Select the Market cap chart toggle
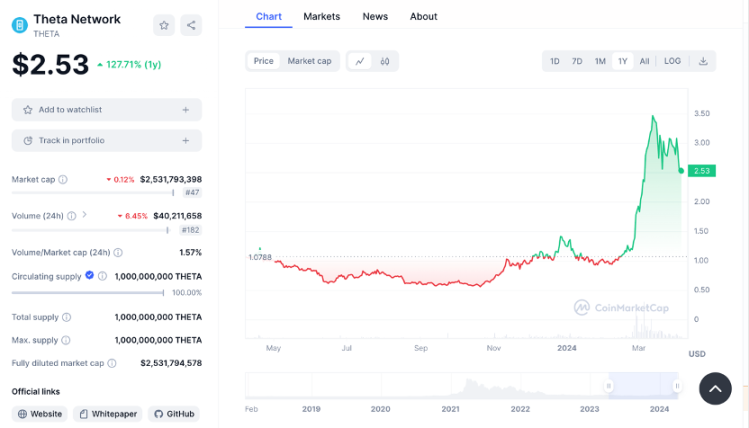This screenshot has height=428, width=749. tap(309, 61)
